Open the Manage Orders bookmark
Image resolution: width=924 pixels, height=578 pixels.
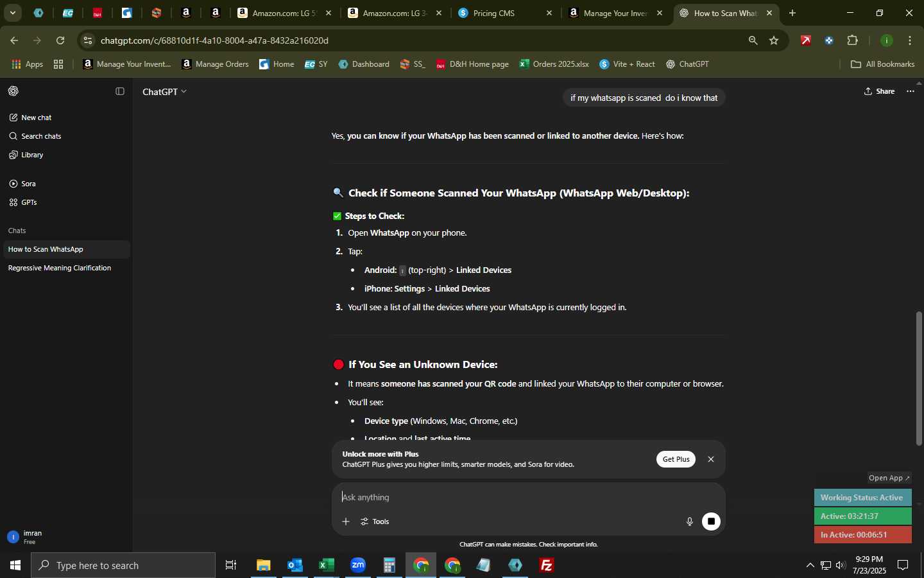click(x=216, y=64)
